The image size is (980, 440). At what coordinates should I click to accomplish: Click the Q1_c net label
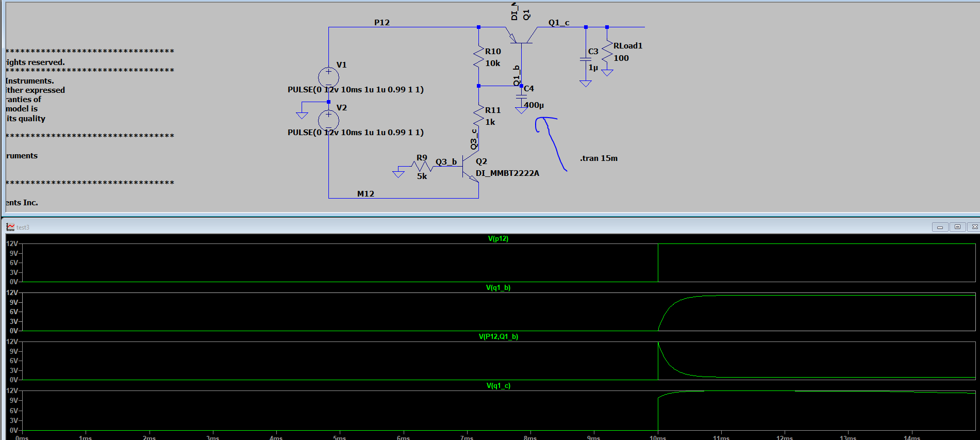pos(559,22)
